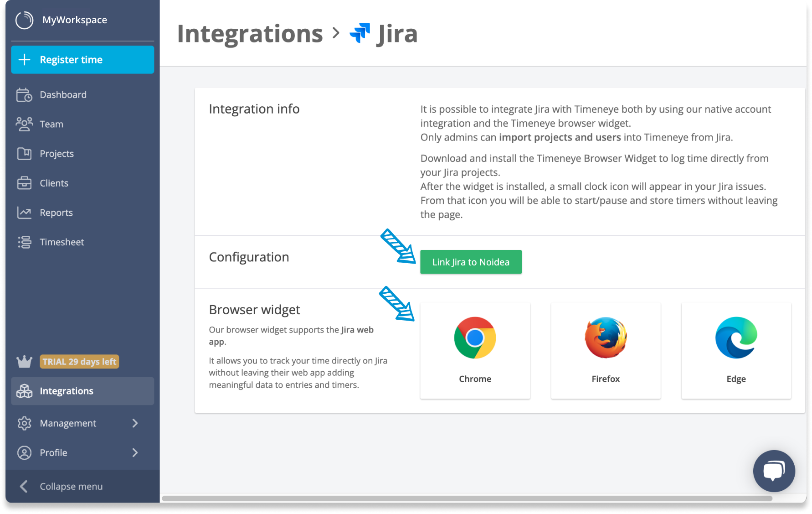Click the Firefox label under its logo
Image resolution: width=812 pixels, height=514 pixels.
606,379
